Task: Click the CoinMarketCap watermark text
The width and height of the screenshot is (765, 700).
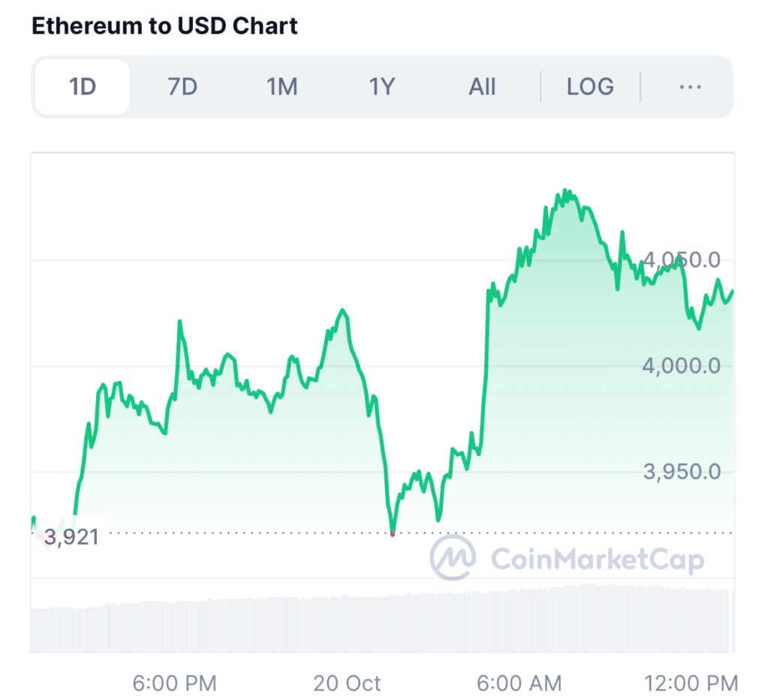Action: [597, 559]
